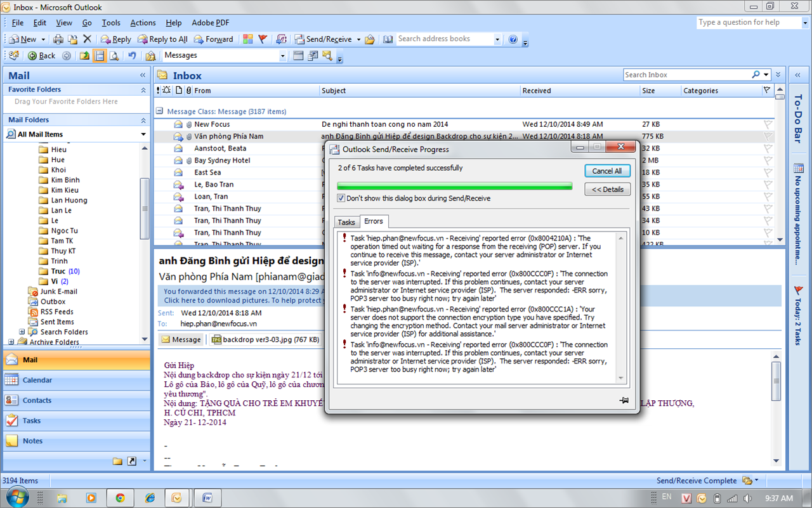This screenshot has width=812, height=508.
Task: Switch to the Tasks tab in progress dialog
Action: coord(346,222)
